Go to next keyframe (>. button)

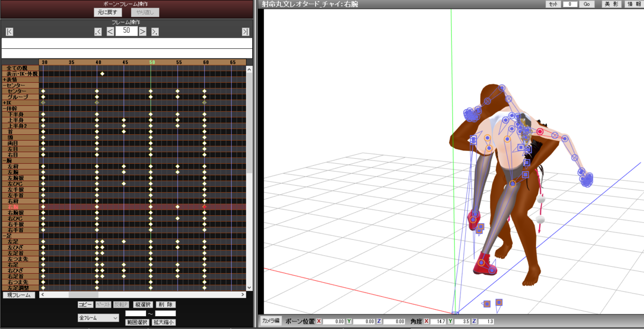click(155, 32)
